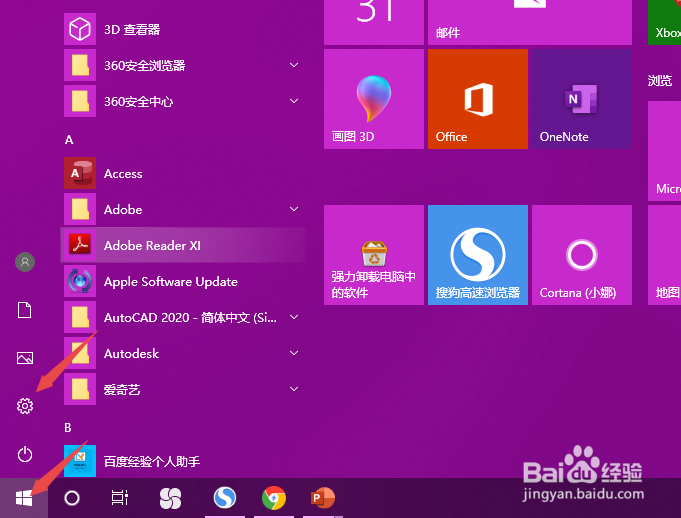This screenshot has width=681, height=518.
Task: Open Settings via the gear icon
Action: (x=25, y=406)
